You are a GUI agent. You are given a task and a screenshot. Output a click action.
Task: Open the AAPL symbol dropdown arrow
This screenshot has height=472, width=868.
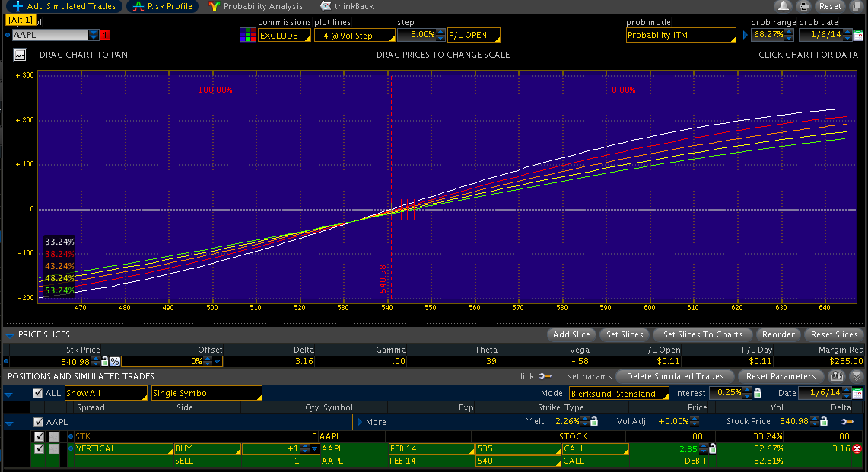94,35
